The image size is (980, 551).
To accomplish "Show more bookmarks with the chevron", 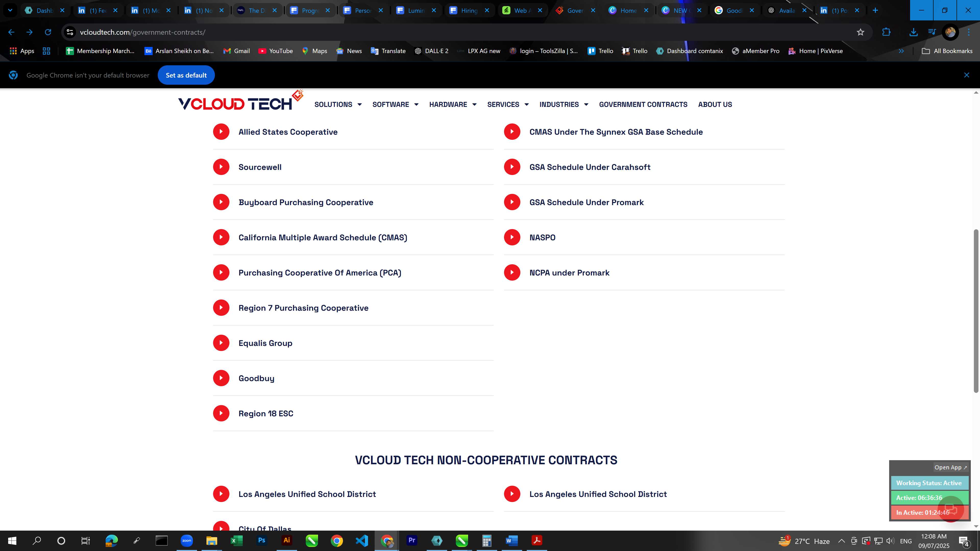I will click(901, 51).
